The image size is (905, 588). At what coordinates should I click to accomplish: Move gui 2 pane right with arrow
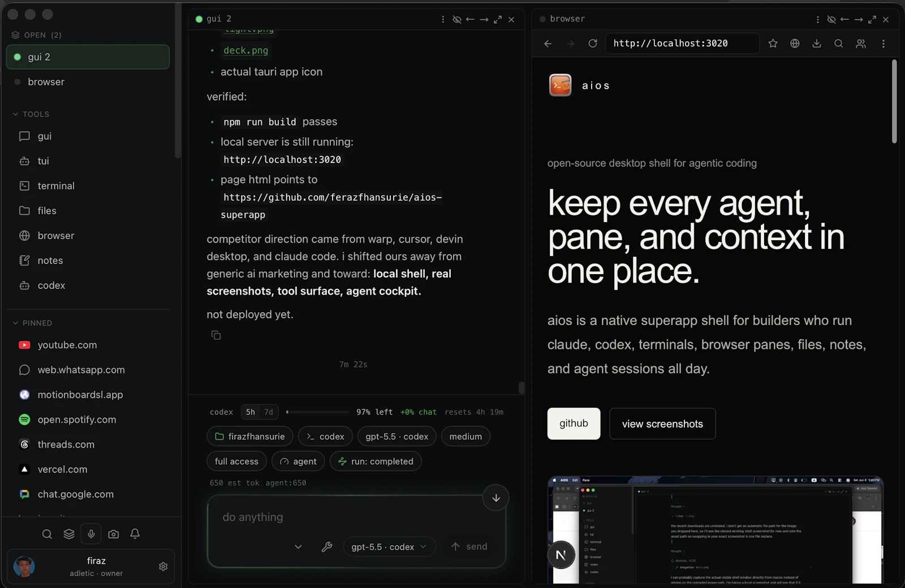484,19
